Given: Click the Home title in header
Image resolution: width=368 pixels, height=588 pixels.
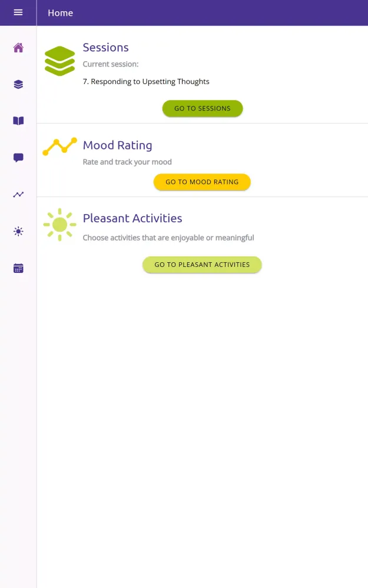Looking at the screenshot, I should point(61,13).
